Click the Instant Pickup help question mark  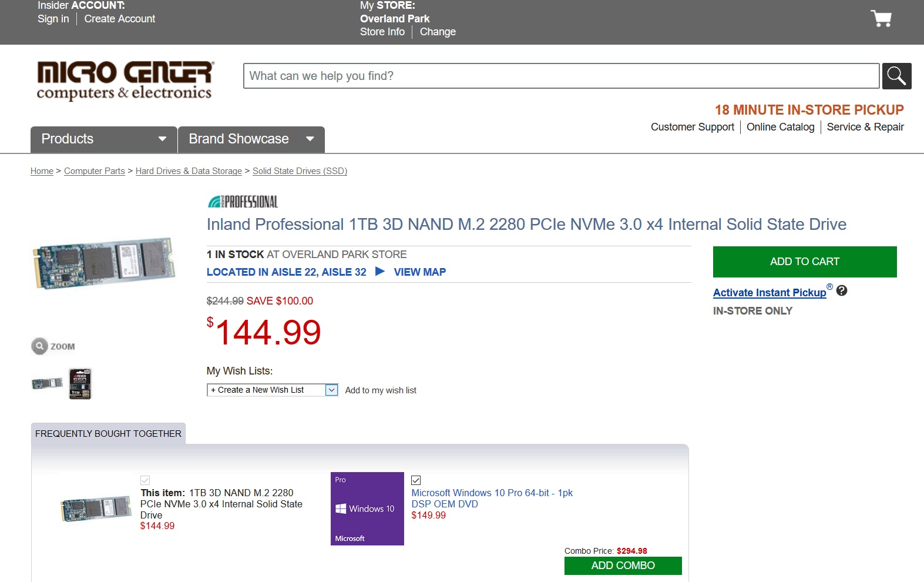point(842,290)
